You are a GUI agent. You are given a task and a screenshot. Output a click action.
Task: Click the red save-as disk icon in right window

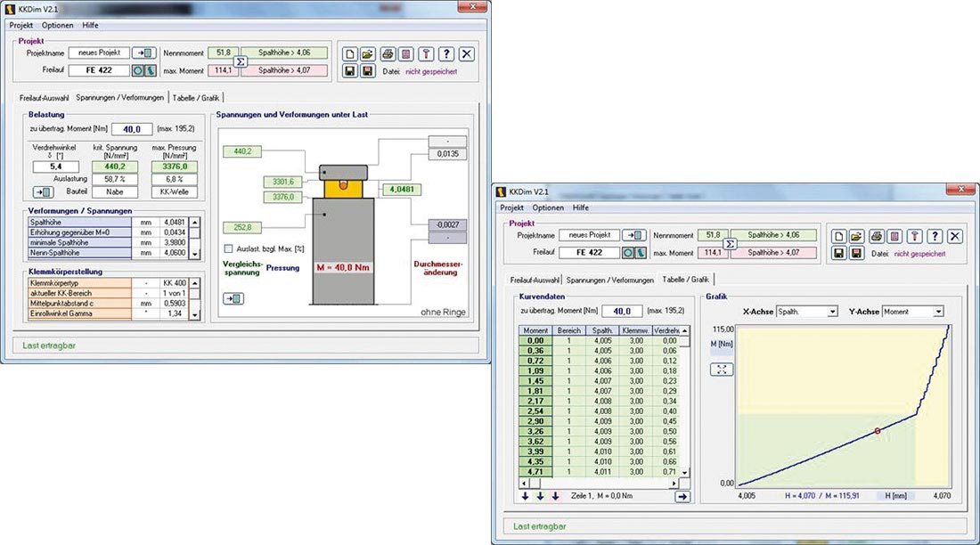point(857,254)
